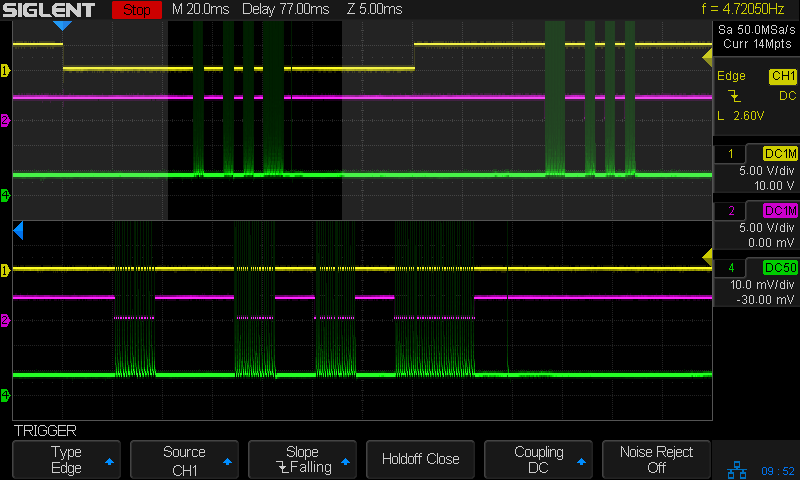Image resolution: width=800 pixels, height=480 pixels.
Task: Click the green DC50 coupling badge
Action: (x=780, y=268)
